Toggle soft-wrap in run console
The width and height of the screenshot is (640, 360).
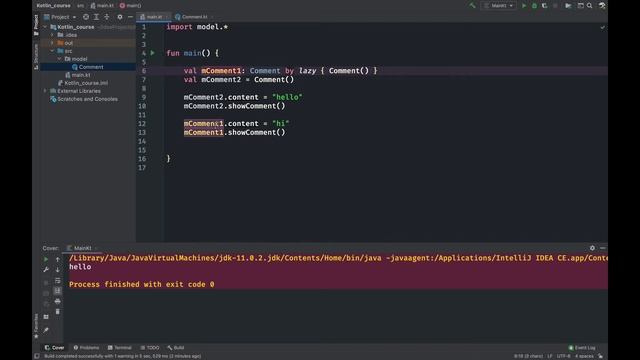pos(58,280)
